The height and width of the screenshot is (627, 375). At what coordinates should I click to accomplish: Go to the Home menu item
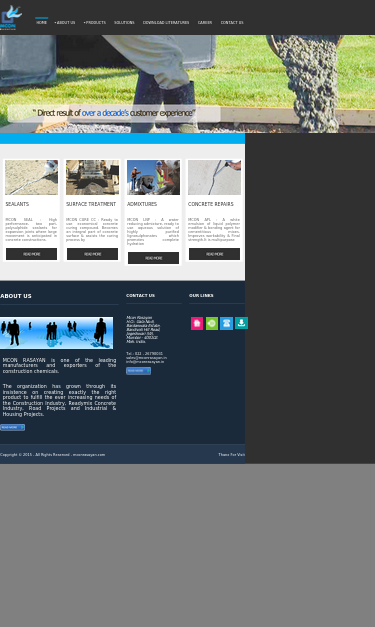[42, 22]
